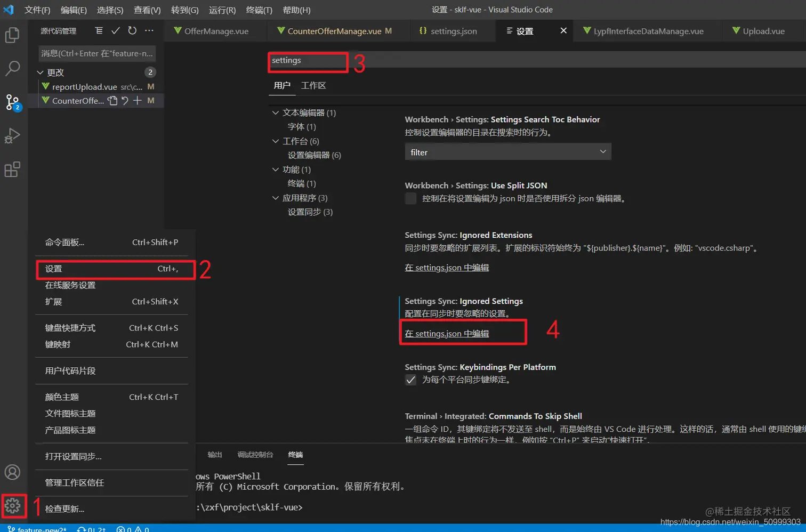Select 字体 (1) in settings tree
The image size is (806, 532).
(302, 127)
